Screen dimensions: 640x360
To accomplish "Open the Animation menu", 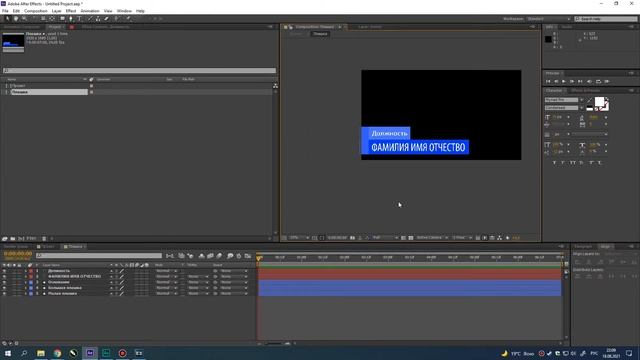I will pyautogui.click(x=90, y=11).
